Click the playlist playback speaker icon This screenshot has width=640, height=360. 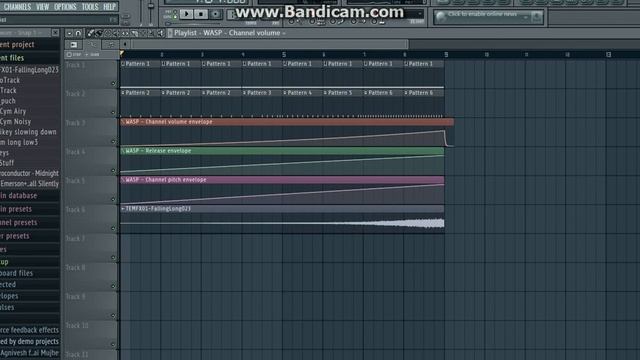click(x=160, y=33)
